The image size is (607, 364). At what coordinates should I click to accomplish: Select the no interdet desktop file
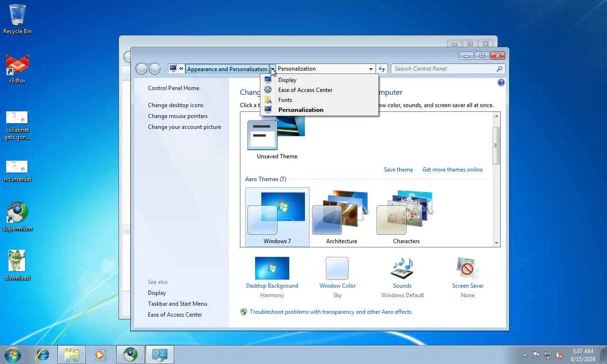pyautogui.click(x=17, y=171)
